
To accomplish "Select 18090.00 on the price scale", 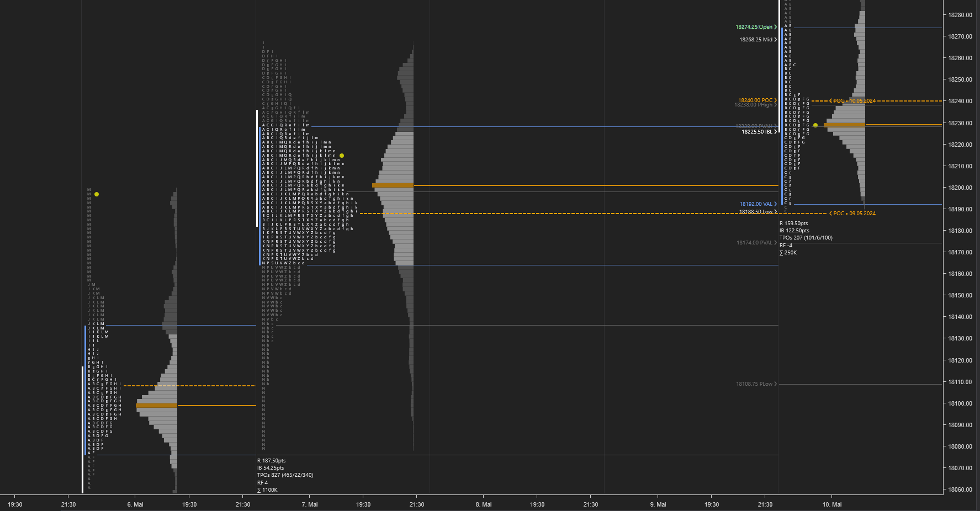I will click(x=960, y=425).
